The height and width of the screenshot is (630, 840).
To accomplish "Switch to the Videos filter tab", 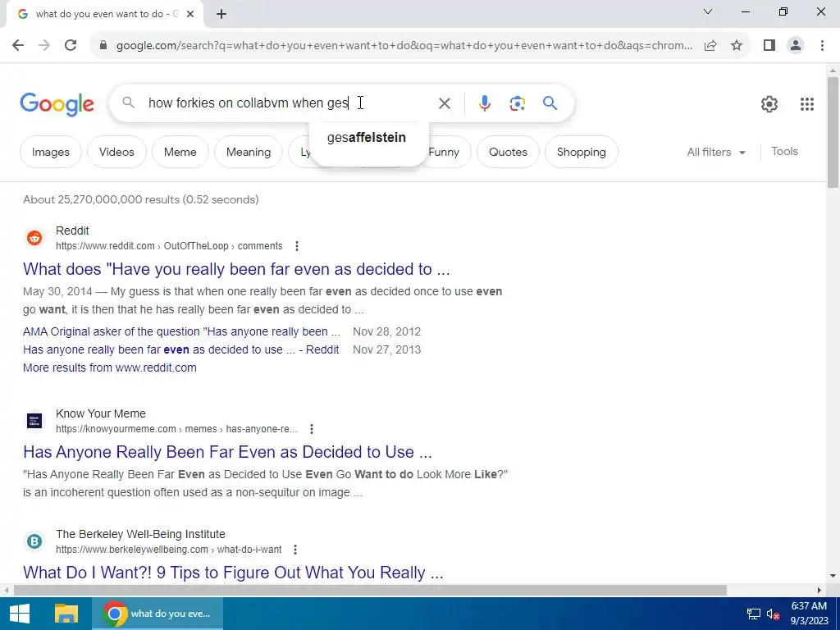I will pyautogui.click(x=116, y=152).
